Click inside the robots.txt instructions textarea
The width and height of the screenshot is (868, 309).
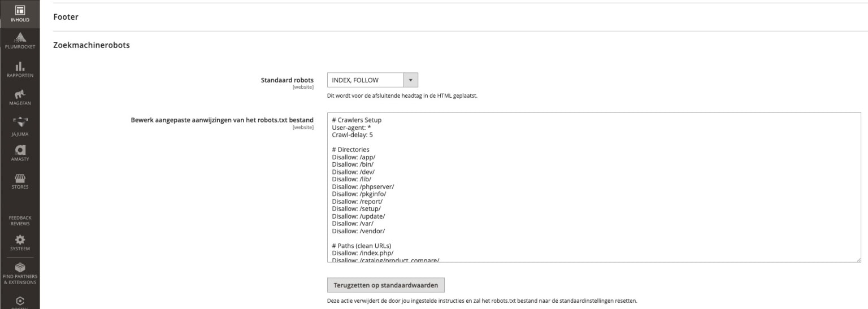594,188
